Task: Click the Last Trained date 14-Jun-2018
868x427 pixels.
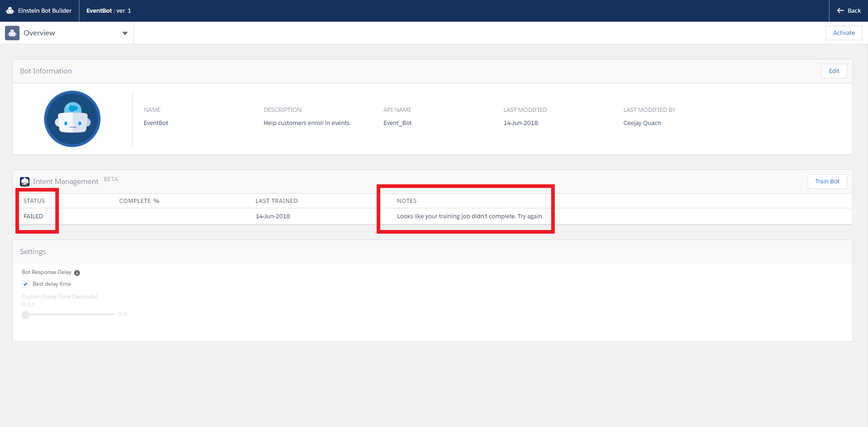Action: click(x=273, y=216)
